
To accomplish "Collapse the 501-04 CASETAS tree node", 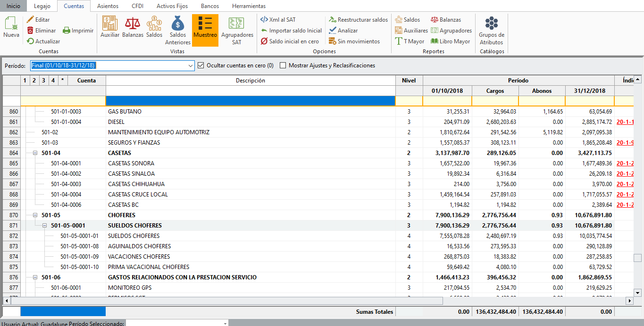I will [x=35, y=153].
